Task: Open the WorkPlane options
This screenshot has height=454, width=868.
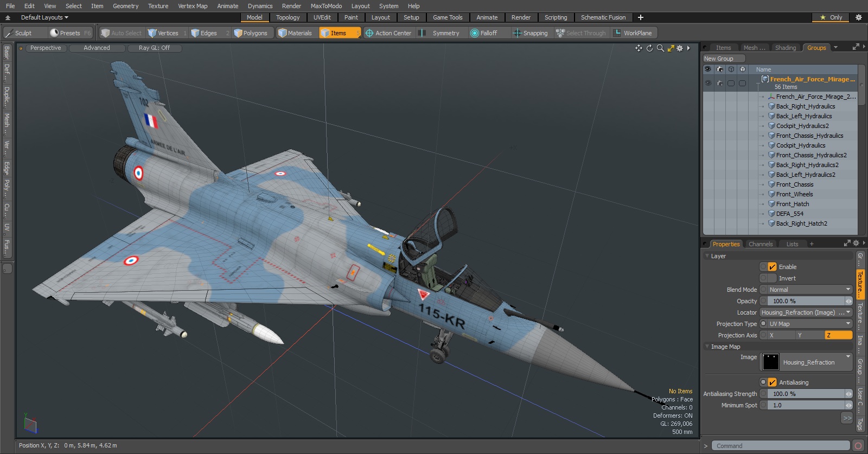Action: [634, 33]
